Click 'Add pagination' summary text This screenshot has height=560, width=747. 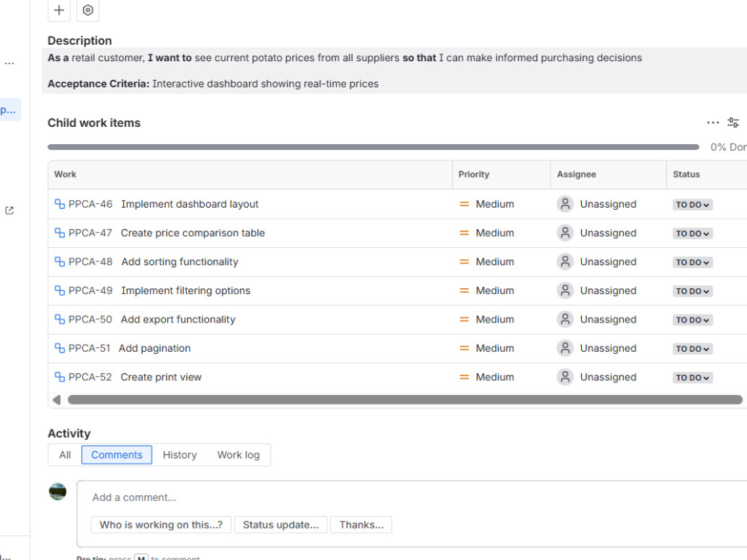coord(155,348)
